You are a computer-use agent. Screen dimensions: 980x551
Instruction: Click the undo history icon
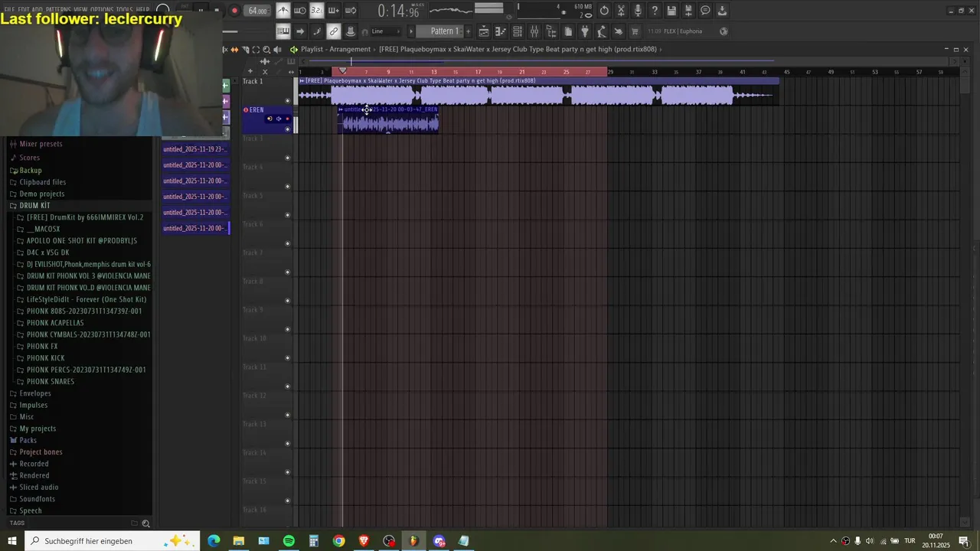pyautogui.click(x=605, y=11)
